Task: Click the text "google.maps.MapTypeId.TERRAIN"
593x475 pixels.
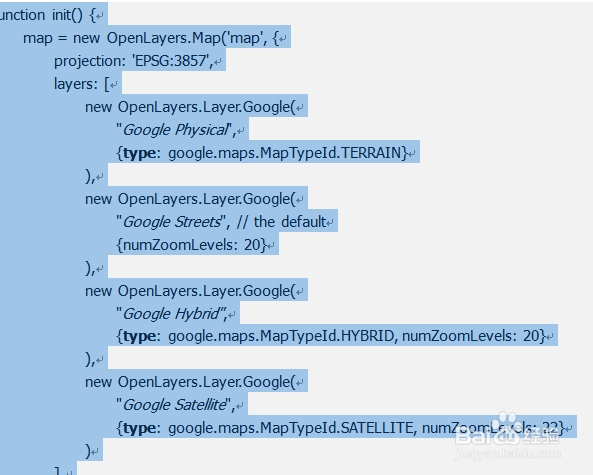Action: coord(284,153)
